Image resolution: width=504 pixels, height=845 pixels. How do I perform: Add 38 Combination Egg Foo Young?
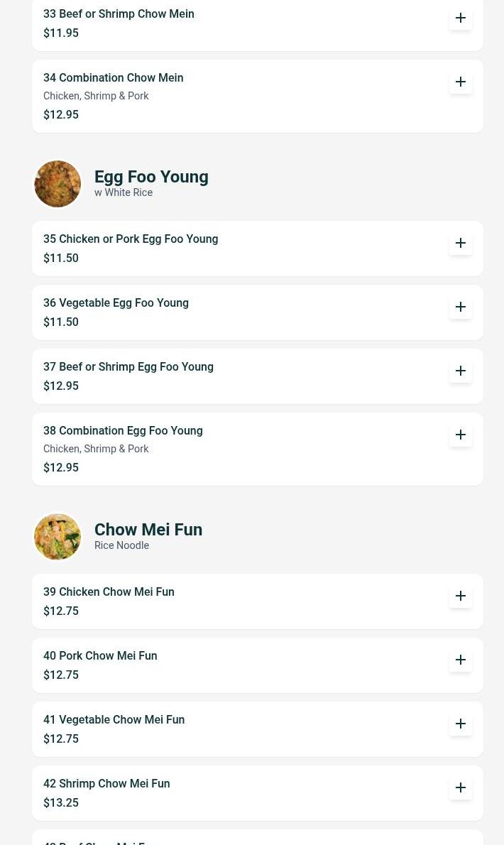coord(461,435)
